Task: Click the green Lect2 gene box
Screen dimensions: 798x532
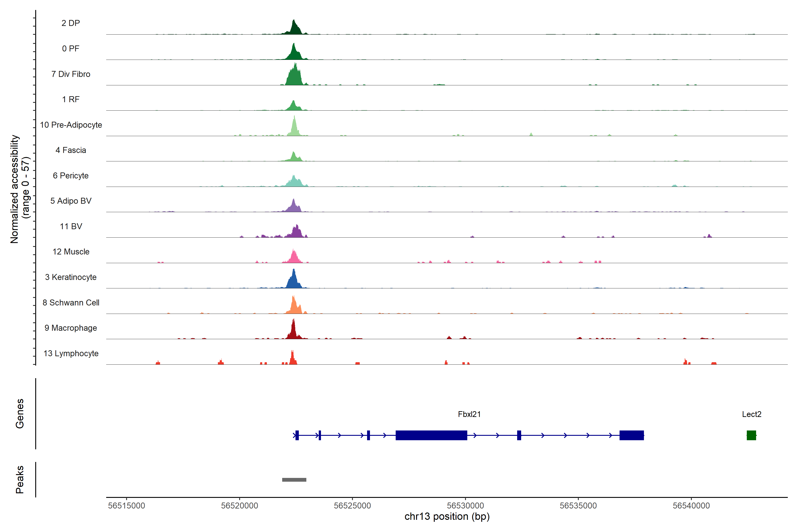Action: tap(751, 435)
